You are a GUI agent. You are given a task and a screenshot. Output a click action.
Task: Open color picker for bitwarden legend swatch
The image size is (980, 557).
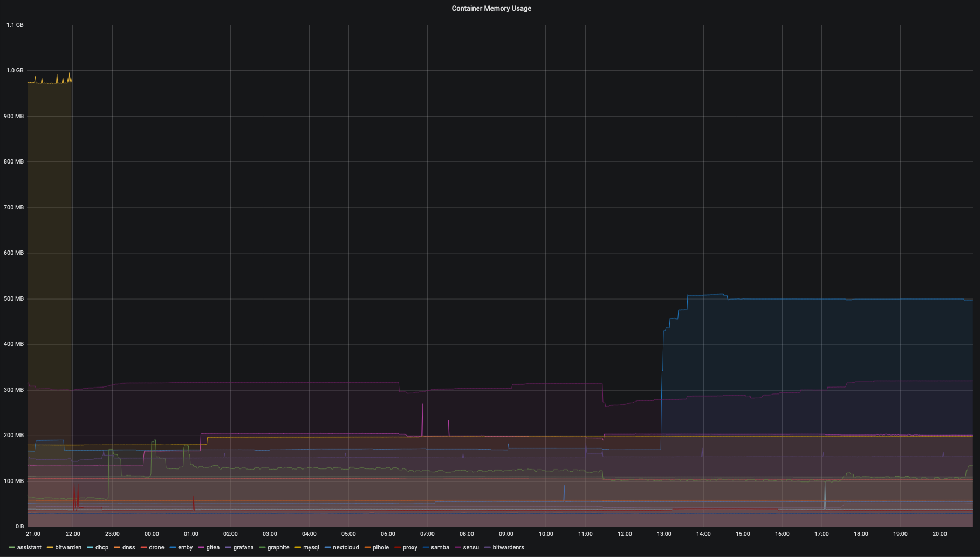tap(50, 547)
